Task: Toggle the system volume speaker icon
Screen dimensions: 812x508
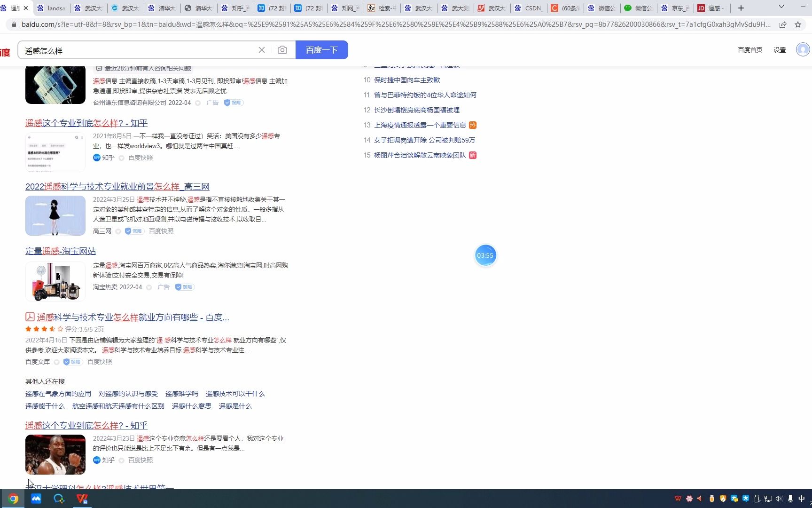Action: point(780,498)
